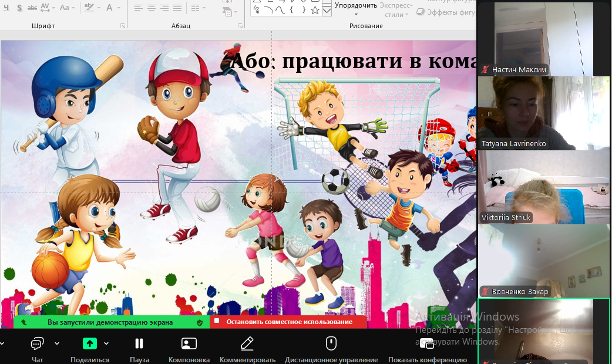This screenshot has width=612, height=364.
Task: Click the green Вы запустили демонстрацию экрана bar
Action: pyautogui.click(x=111, y=322)
